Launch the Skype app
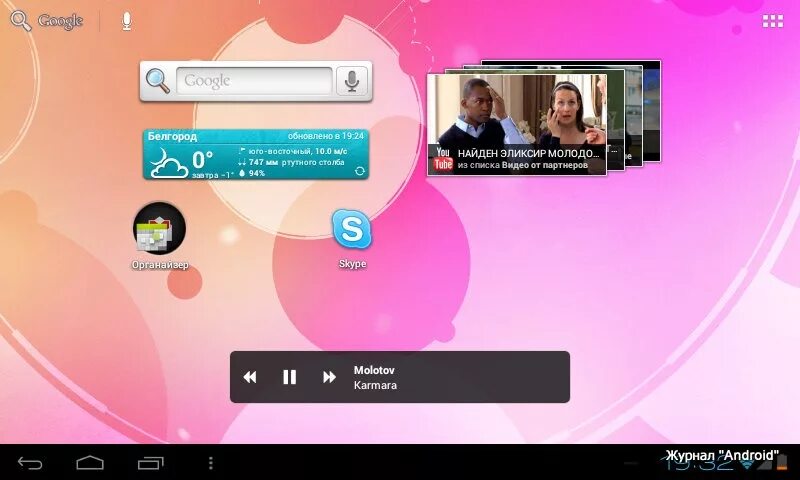This screenshot has width=800, height=480. [x=352, y=239]
